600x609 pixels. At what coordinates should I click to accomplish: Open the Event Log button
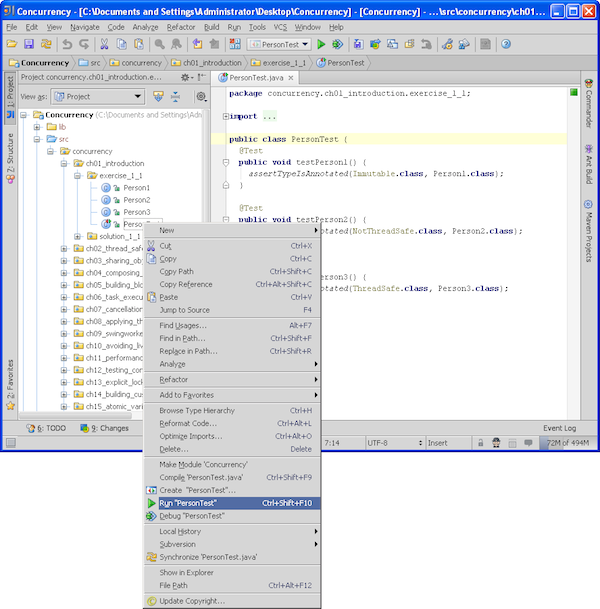coord(559,428)
